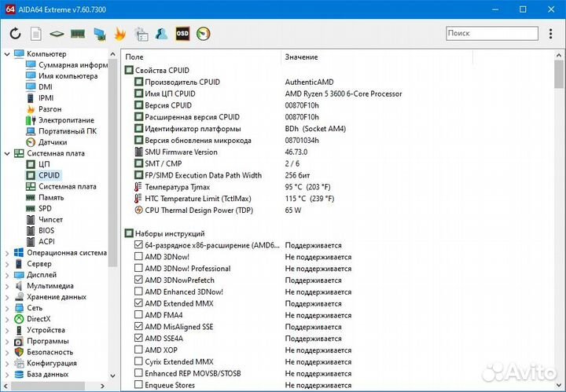The width and height of the screenshot is (566, 392).
Task: Toggle AMD Enhanced 3DNow! checkbox
Action: pyautogui.click(x=138, y=291)
